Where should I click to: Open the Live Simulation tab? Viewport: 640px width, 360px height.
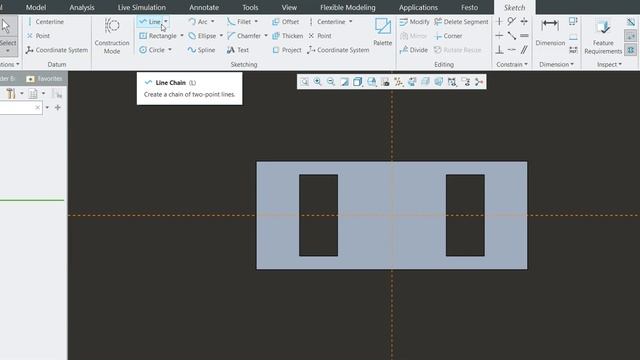point(142,7)
